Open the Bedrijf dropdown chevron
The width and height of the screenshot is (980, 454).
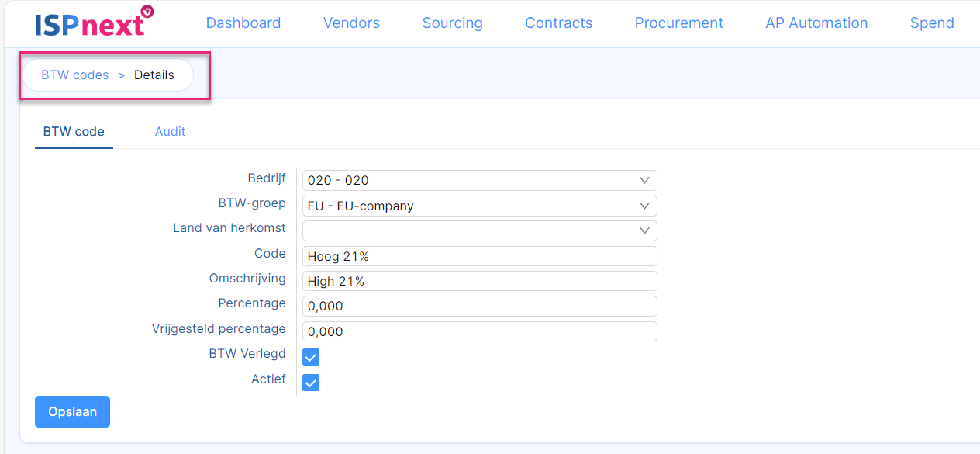coord(644,180)
